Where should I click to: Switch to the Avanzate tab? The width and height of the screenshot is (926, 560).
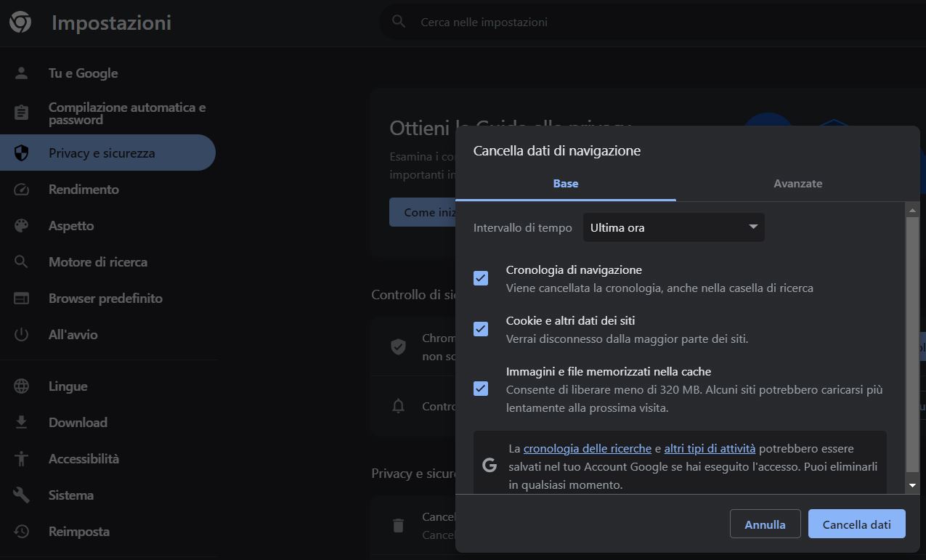tap(797, 184)
